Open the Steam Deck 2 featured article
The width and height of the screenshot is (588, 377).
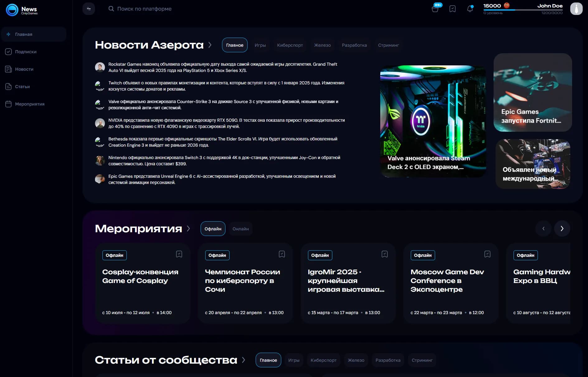tap(433, 121)
